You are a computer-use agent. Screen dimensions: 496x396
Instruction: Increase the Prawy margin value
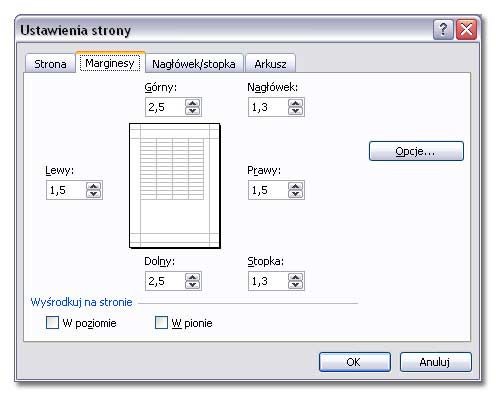click(295, 186)
